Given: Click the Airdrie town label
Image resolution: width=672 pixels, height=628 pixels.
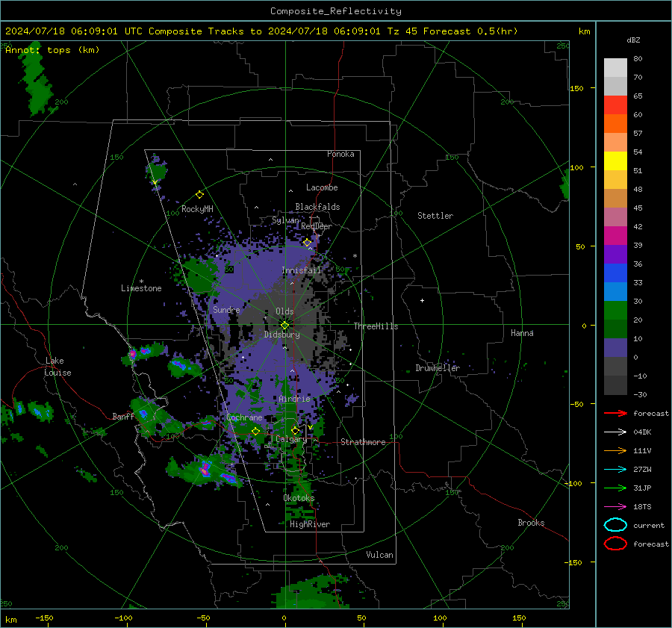Looking at the screenshot, I should pos(294,399).
